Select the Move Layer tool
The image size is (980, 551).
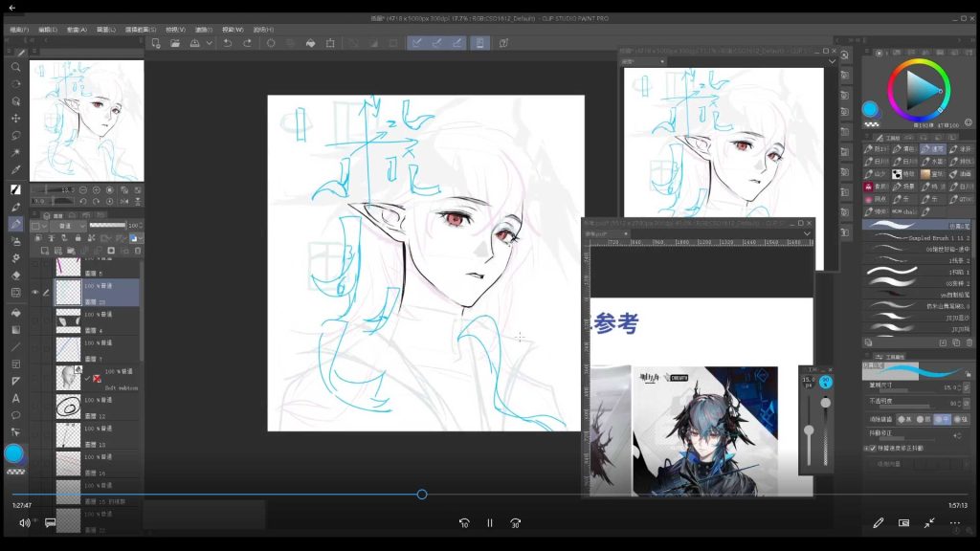click(16, 118)
